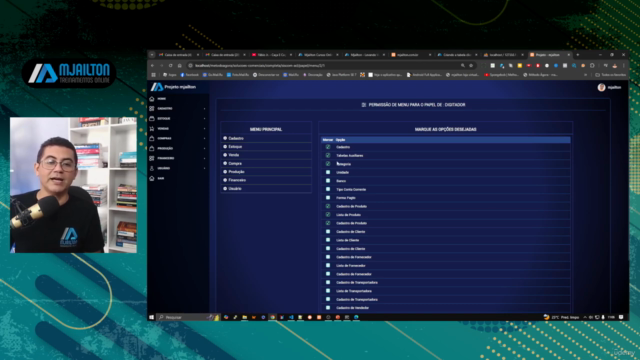
Task: Click the Vendas cart icon in the sidebar
Action: [x=152, y=129]
